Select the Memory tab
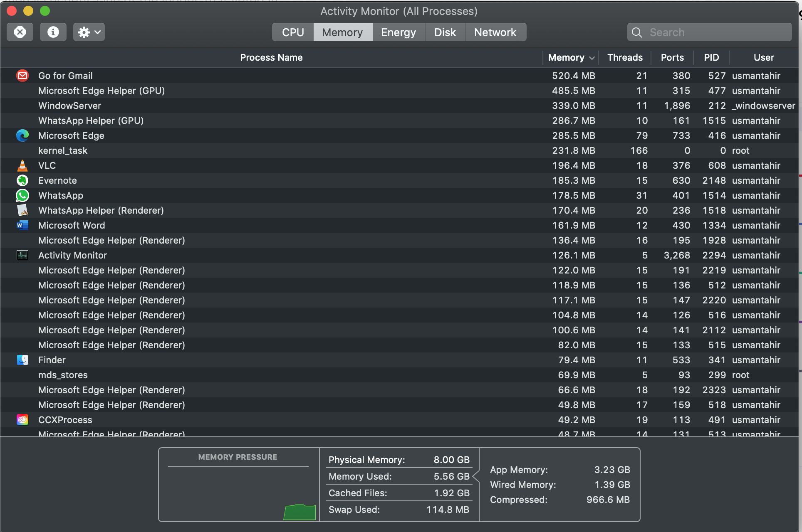 pos(342,32)
